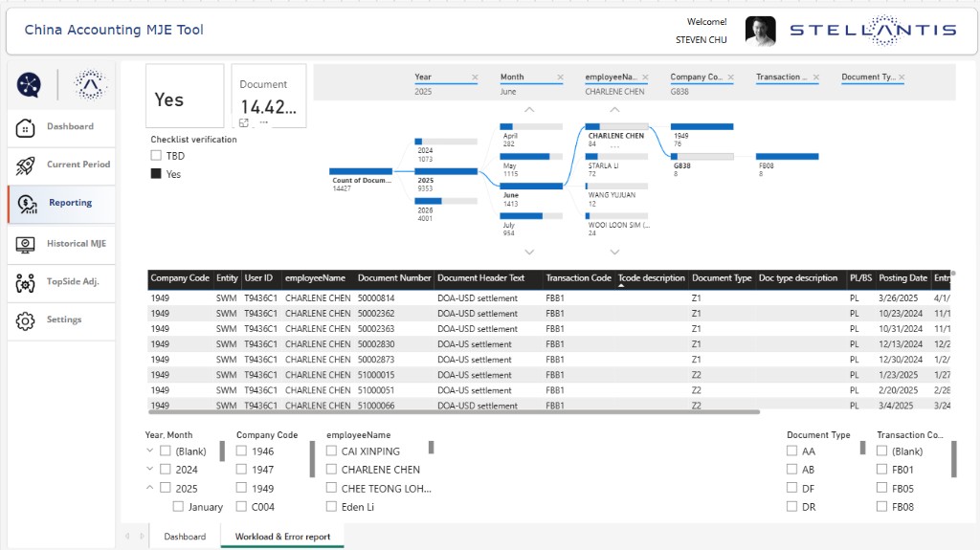
Task: Enable the 1949 Company Code checkbox
Action: tap(241, 488)
